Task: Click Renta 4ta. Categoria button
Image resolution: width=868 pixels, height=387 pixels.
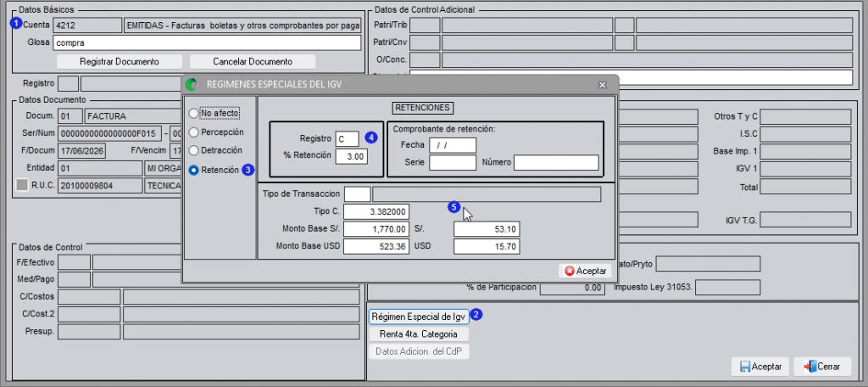Action: coord(419,334)
